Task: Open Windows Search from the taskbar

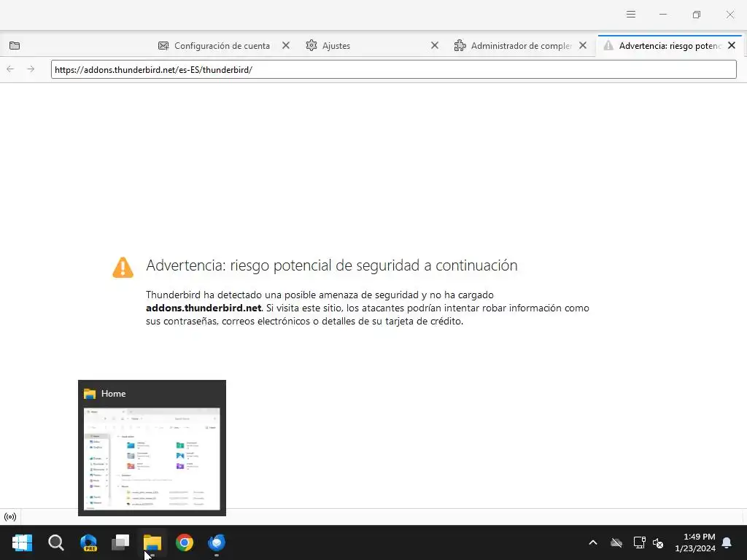Action: pyautogui.click(x=55, y=542)
